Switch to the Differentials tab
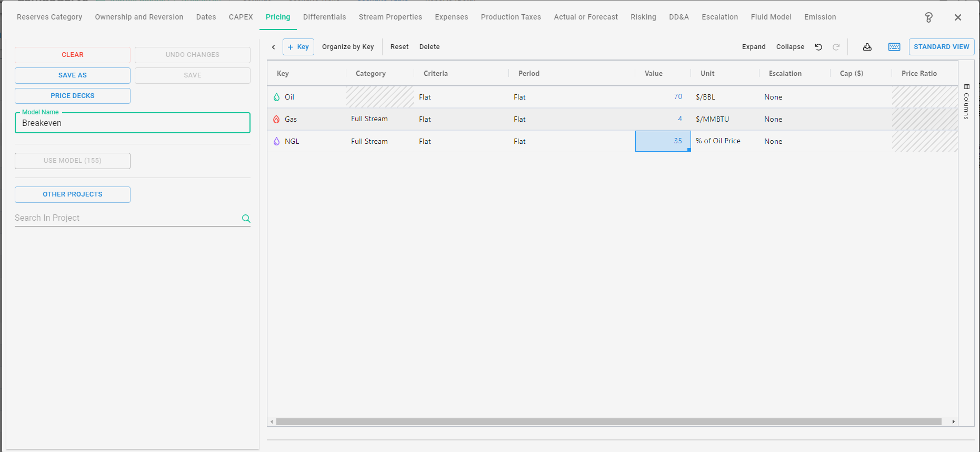The width and height of the screenshot is (980, 452). pos(324,17)
